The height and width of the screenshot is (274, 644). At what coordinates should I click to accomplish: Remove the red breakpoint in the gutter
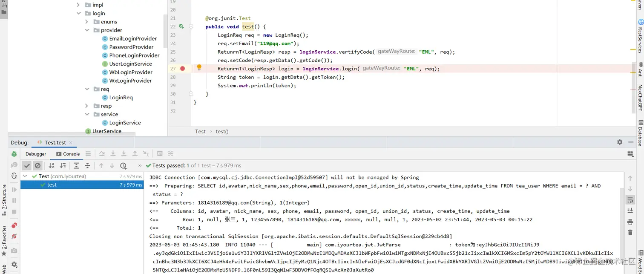click(x=183, y=69)
